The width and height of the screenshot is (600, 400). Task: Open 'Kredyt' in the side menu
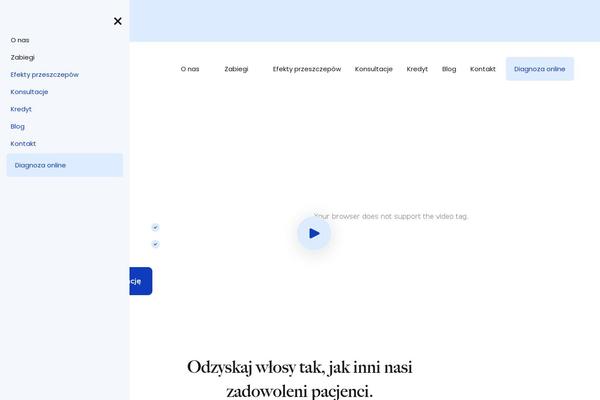click(21, 109)
